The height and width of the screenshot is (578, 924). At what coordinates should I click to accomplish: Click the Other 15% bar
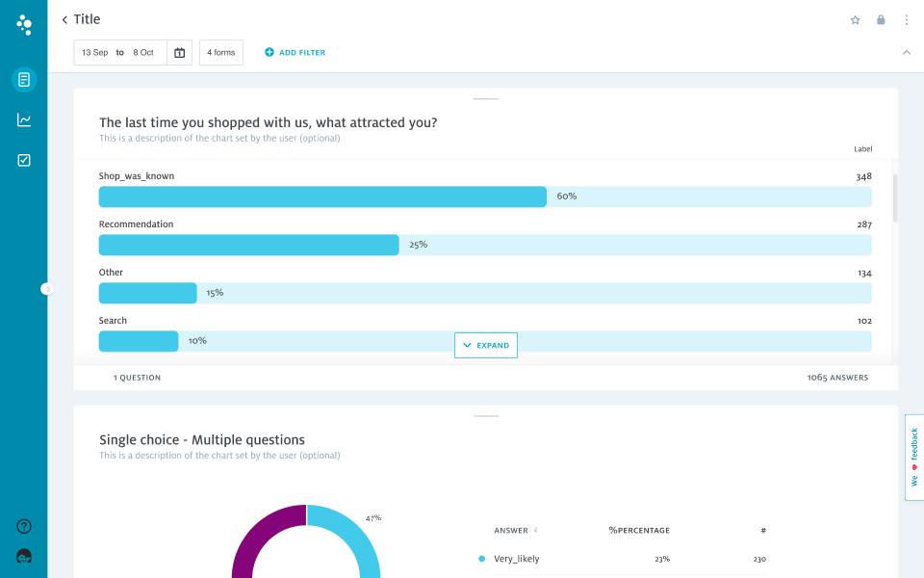click(x=147, y=293)
